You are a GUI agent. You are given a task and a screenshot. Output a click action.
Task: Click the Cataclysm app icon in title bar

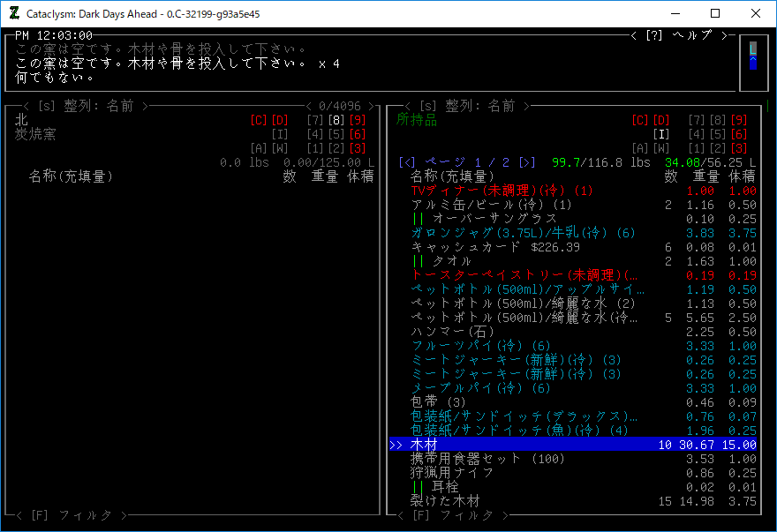click(x=15, y=14)
